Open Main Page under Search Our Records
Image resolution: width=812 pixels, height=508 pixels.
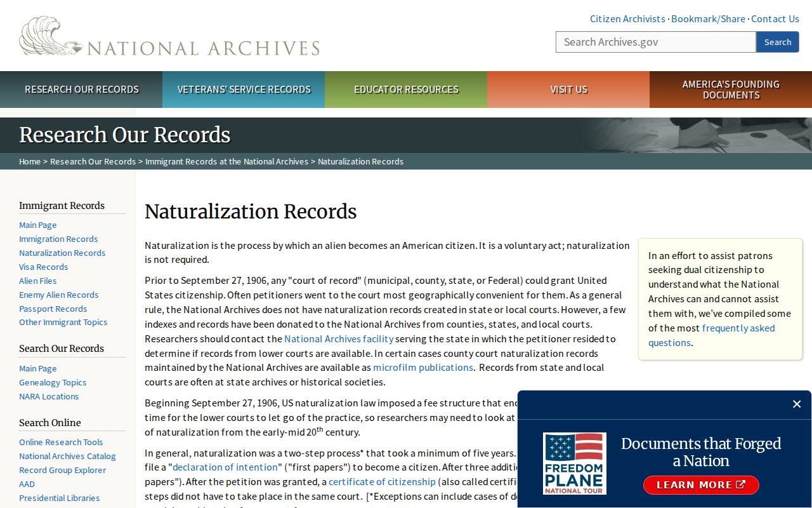pyautogui.click(x=37, y=368)
